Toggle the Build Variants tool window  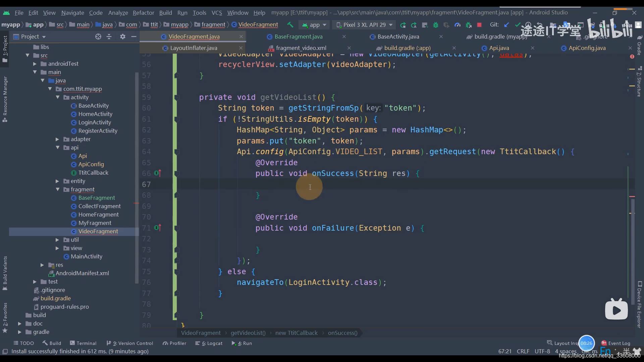pyautogui.click(x=5, y=273)
